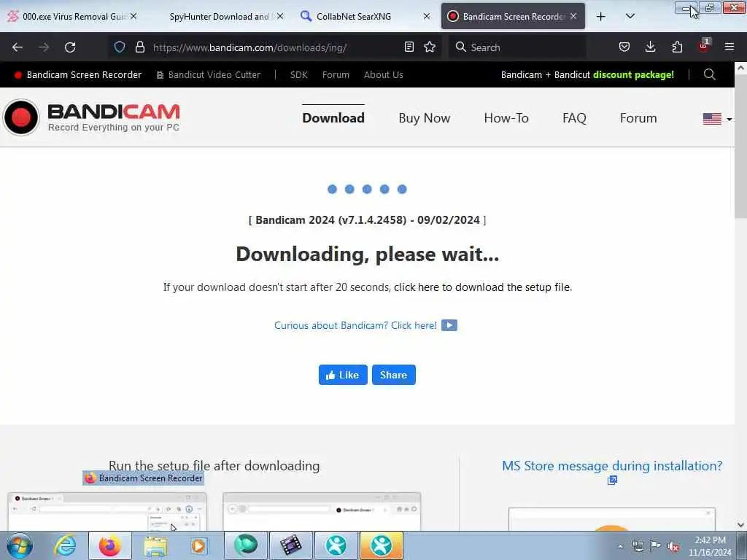Click the film clapper taskbar icon
The width and height of the screenshot is (747, 560).
tap(291, 545)
